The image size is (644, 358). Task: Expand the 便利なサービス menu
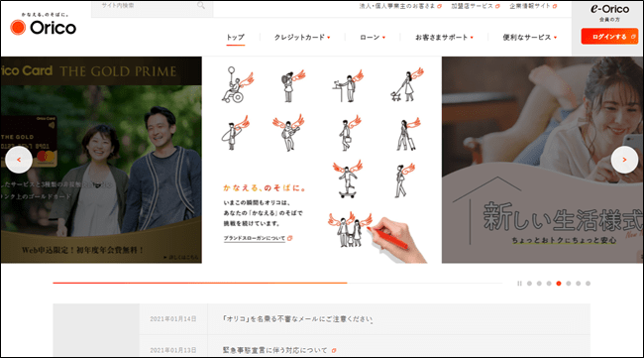coord(529,38)
